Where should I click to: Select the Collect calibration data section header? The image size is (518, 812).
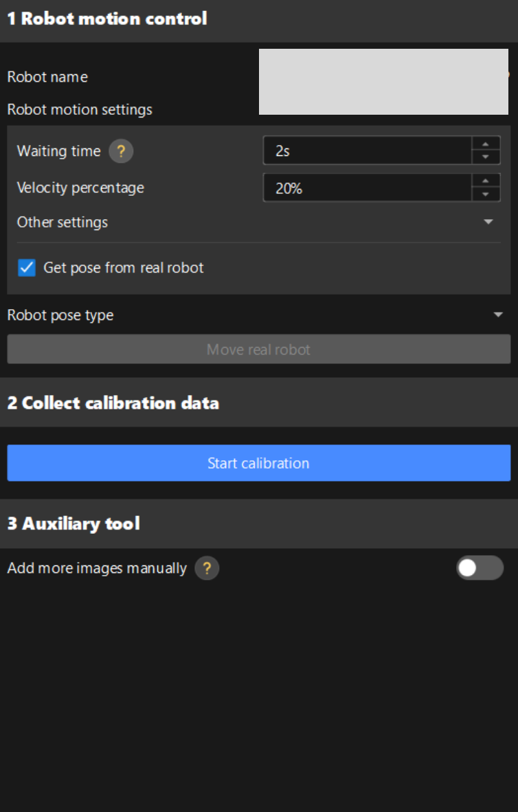[x=113, y=403]
